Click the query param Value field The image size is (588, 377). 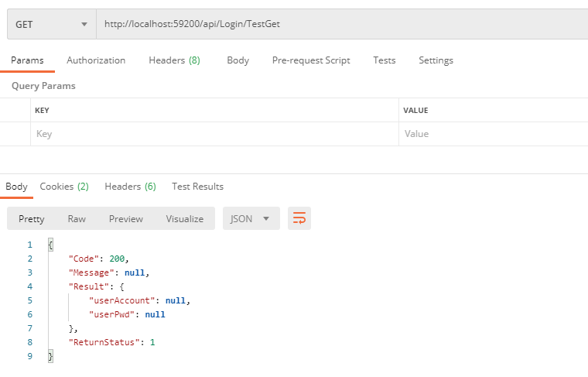click(x=494, y=134)
